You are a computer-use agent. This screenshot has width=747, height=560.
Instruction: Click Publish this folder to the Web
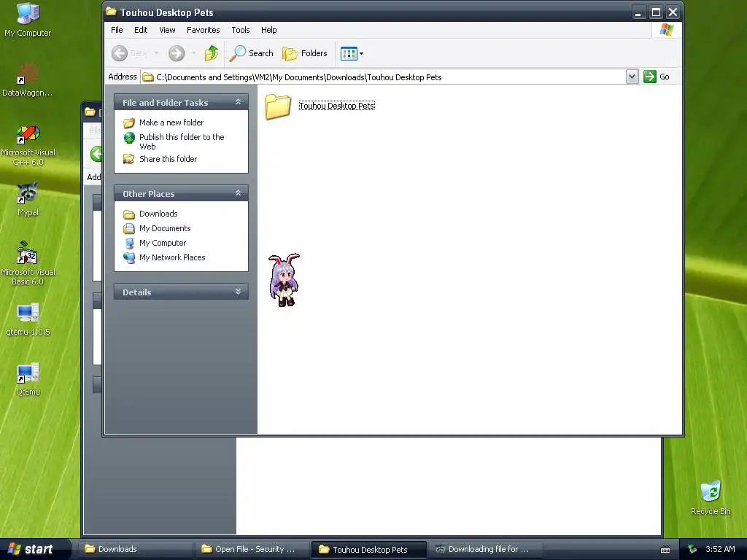(x=182, y=141)
